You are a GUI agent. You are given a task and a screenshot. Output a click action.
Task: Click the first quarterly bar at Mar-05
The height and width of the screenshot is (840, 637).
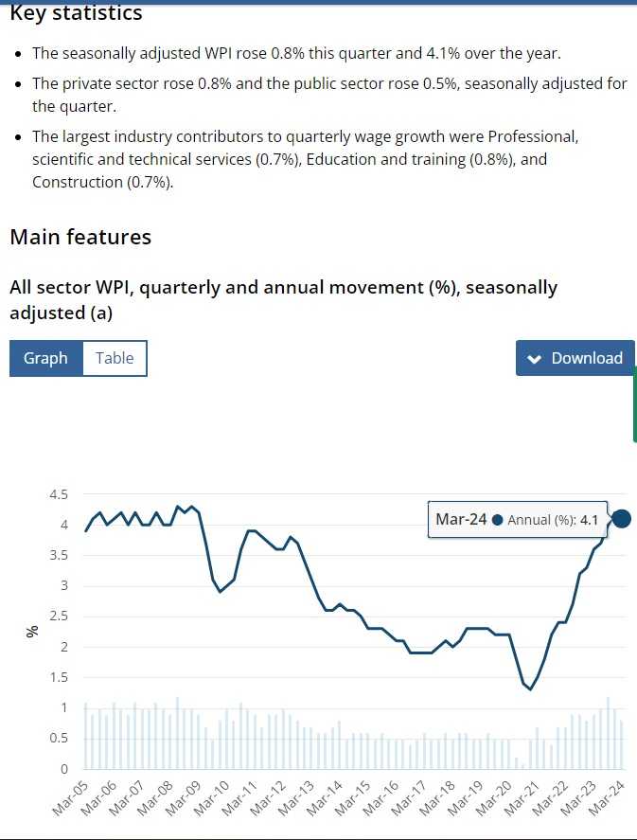pyautogui.click(x=85, y=737)
